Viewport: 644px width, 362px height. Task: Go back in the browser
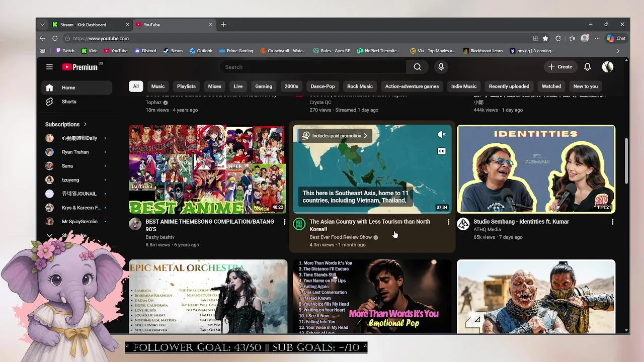[x=42, y=38]
